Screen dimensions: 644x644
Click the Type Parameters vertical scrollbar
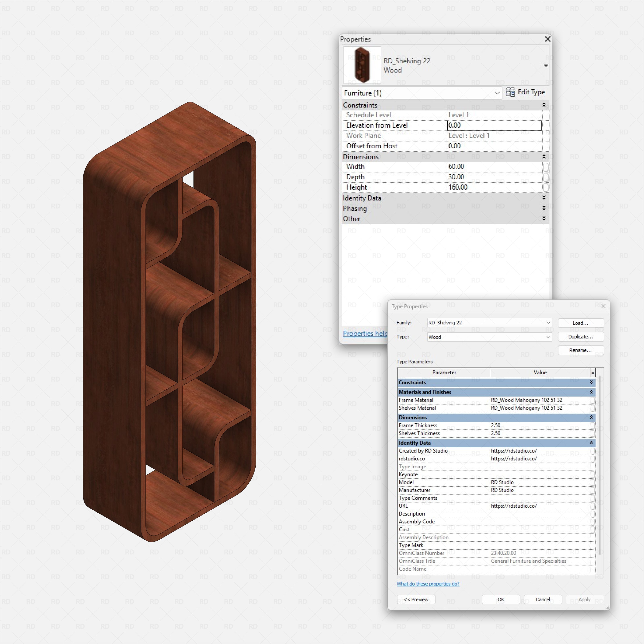600,465
